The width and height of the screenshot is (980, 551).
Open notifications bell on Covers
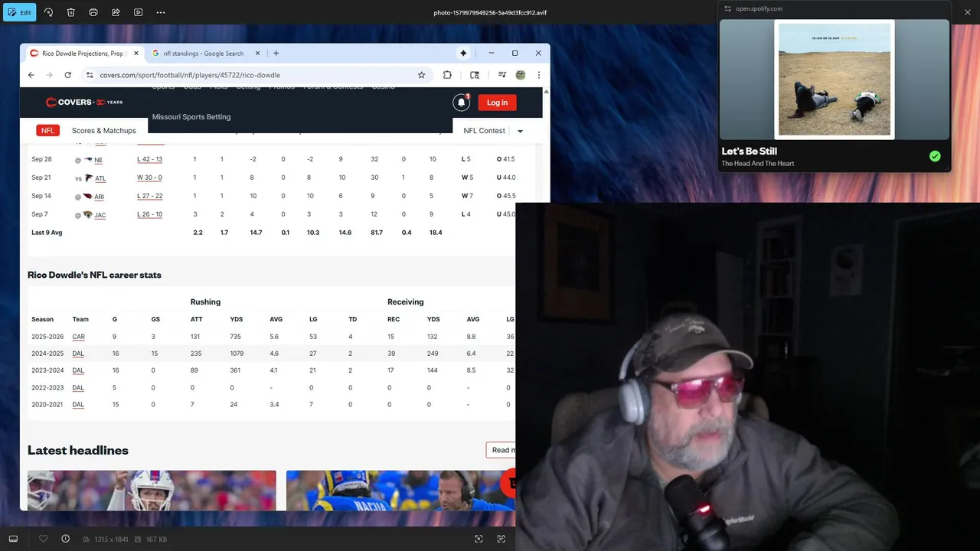[461, 103]
